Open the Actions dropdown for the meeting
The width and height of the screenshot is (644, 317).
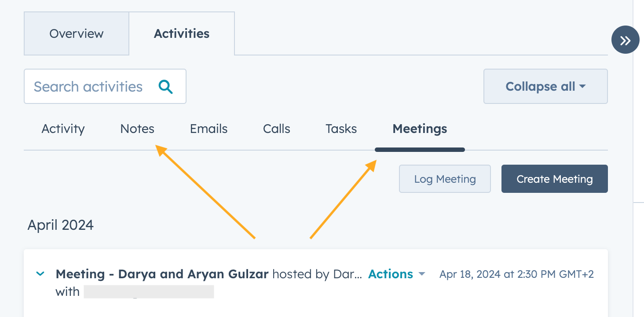(x=396, y=274)
